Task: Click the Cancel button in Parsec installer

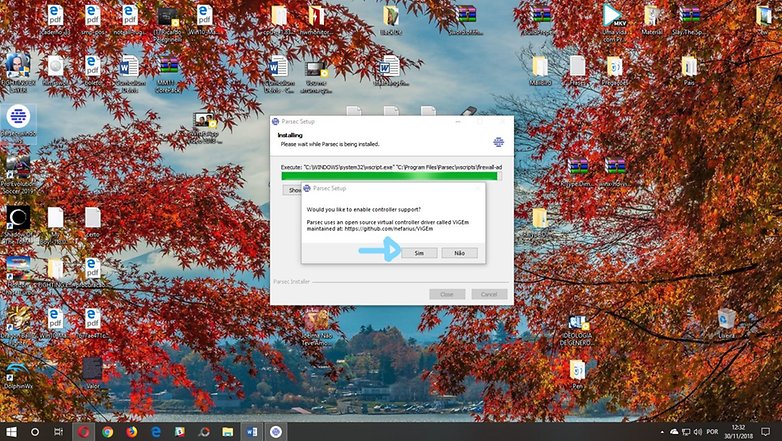Action: [489, 294]
